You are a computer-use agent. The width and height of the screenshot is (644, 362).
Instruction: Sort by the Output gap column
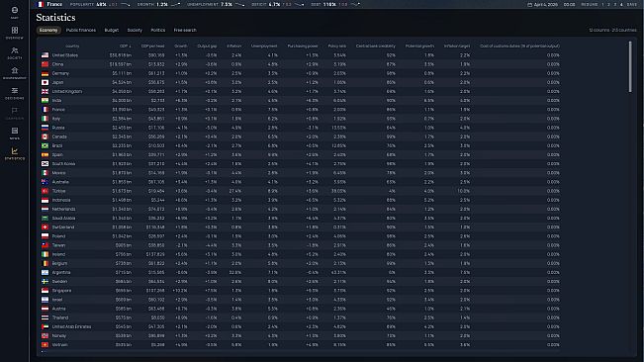tap(207, 45)
